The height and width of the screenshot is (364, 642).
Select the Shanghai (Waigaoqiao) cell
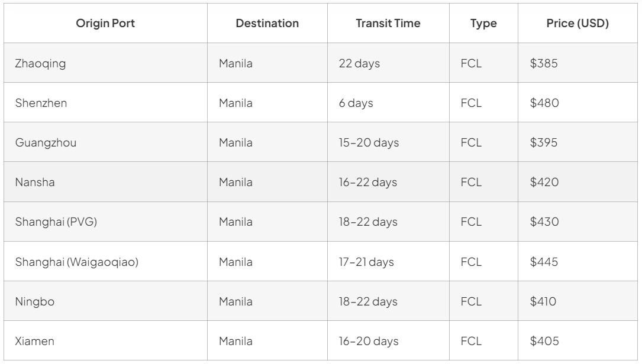click(76, 262)
